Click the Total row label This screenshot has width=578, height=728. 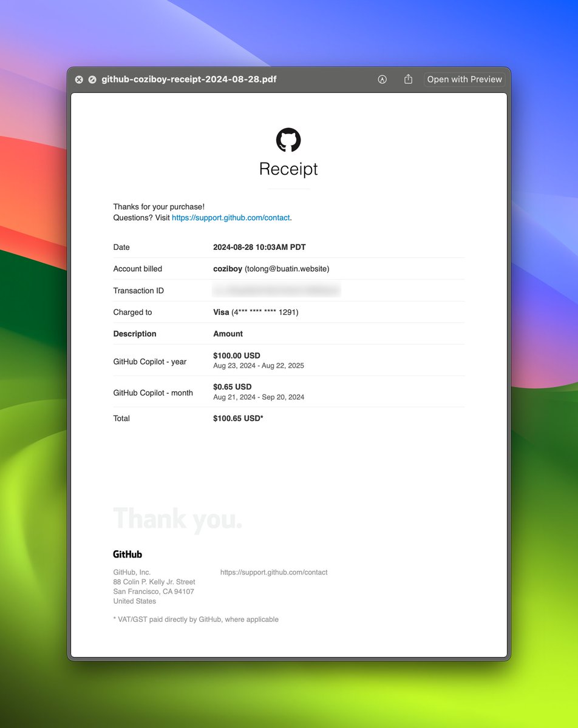pos(121,419)
